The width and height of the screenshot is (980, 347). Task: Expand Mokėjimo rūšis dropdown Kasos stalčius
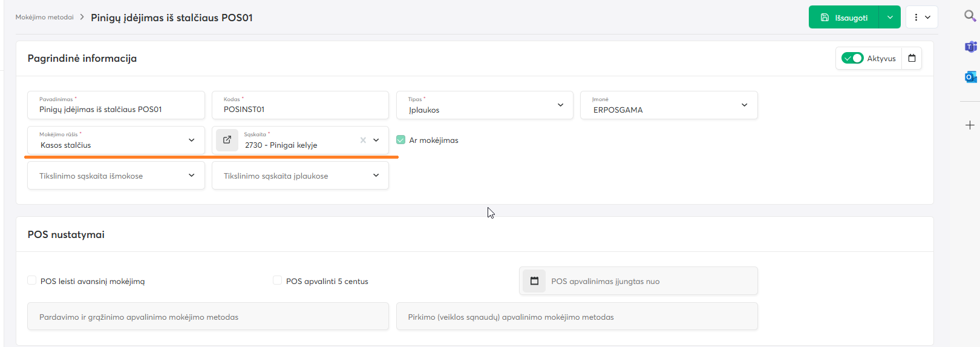pos(116,140)
